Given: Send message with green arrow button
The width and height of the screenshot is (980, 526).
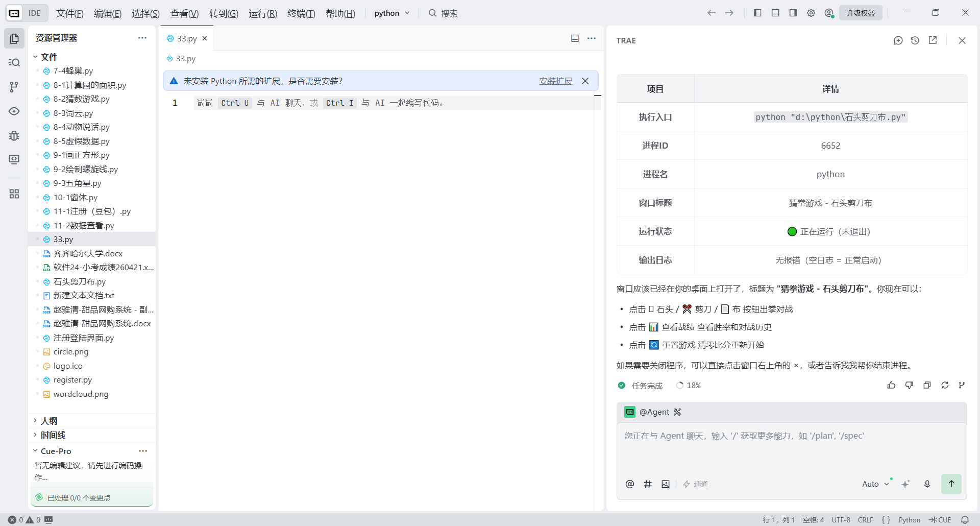Looking at the screenshot, I should tap(951, 484).
